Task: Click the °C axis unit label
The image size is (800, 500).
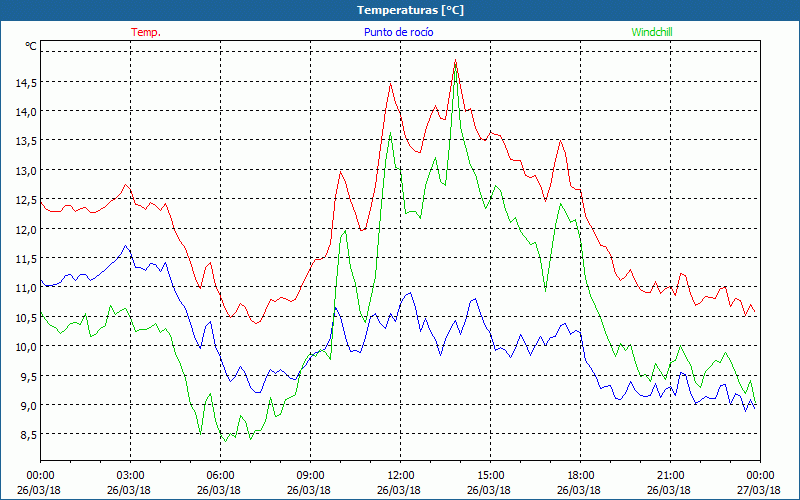Action: [31, 46]
